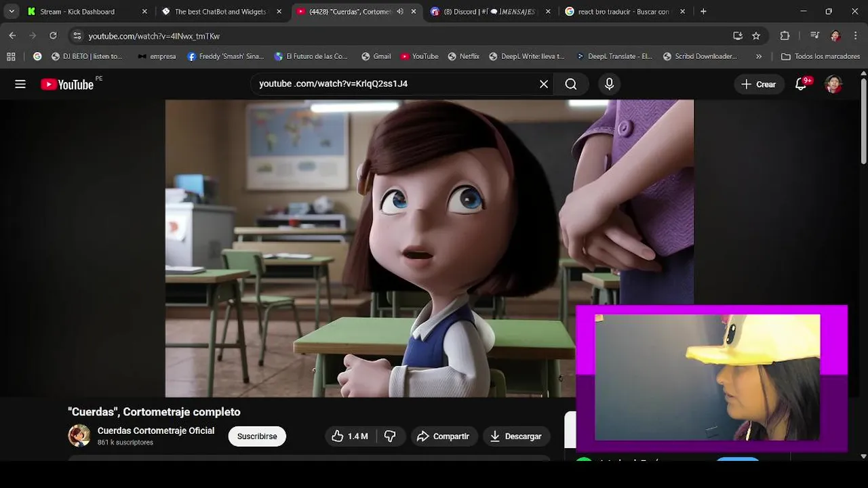Open the YouTube account avatar menu
Image resolution: width=868 pixels, height=488 pixels.
[833, 84]
